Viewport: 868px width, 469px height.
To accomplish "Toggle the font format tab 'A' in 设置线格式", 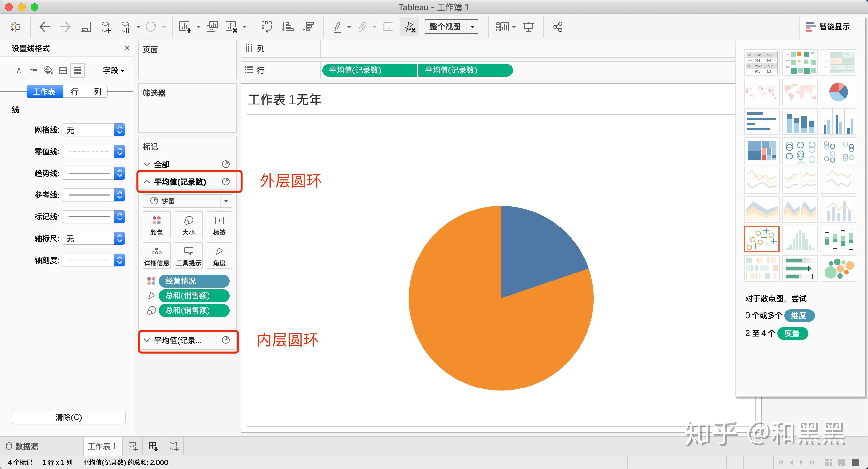I will (19, 70).
